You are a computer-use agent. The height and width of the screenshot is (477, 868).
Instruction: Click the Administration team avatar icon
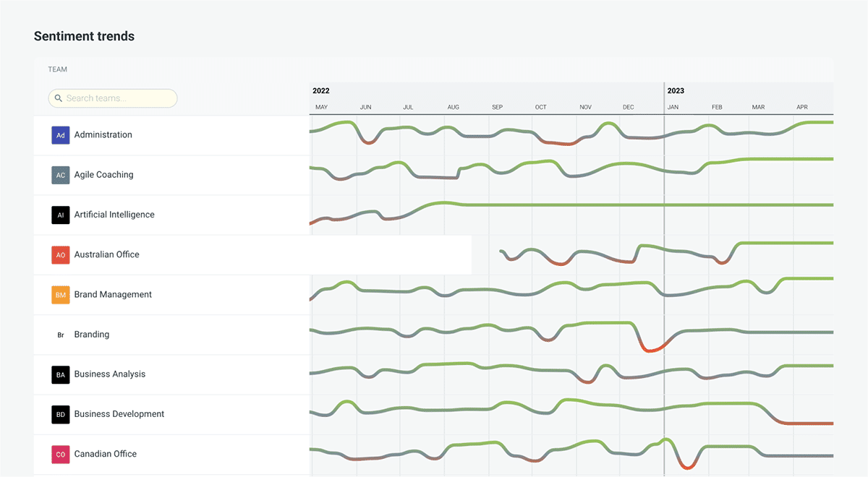point(61,135)
